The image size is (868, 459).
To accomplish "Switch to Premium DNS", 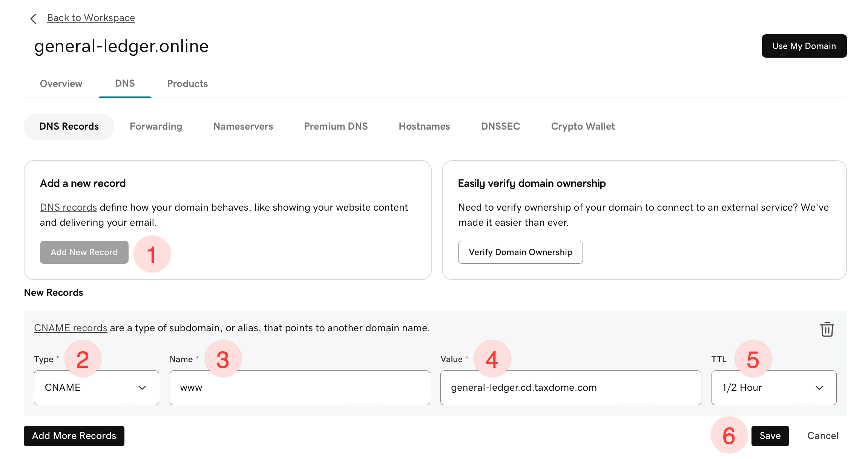I will 336,126.
